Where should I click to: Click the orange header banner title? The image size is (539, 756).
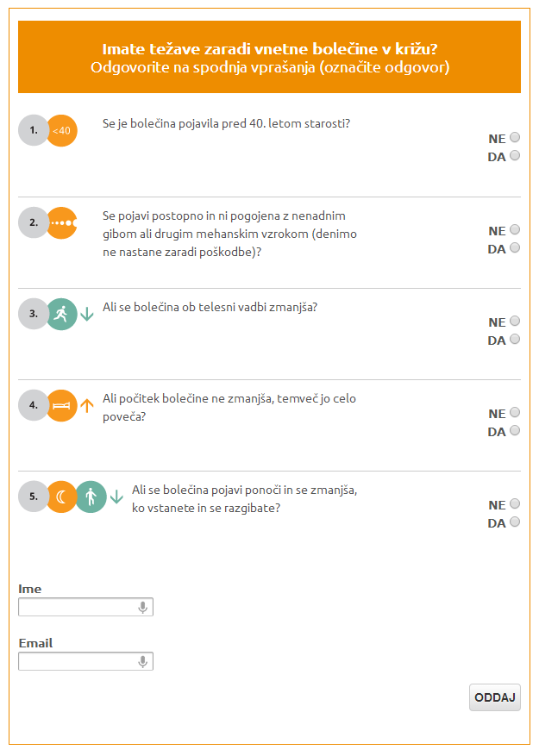click(269, 49)
